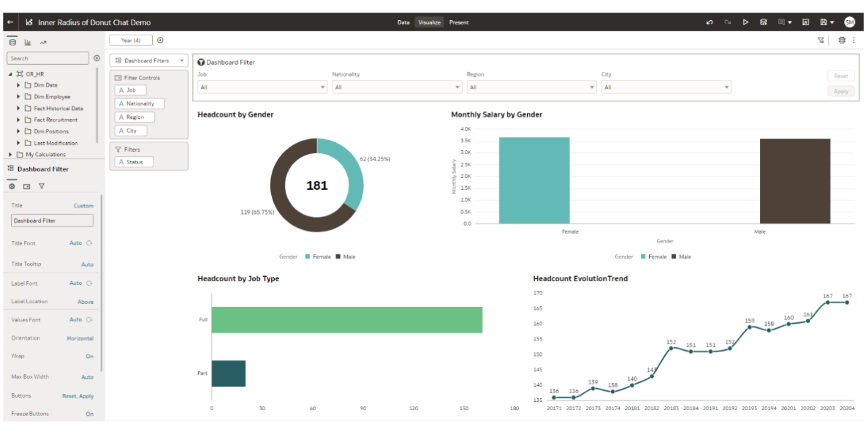Reset Label Font auto icon

tap(89, 283)
